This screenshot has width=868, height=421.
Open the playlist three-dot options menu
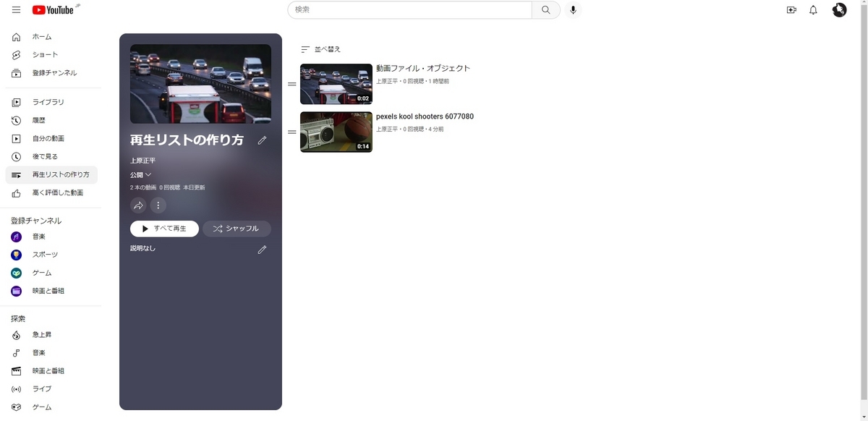tap(158, 205)
